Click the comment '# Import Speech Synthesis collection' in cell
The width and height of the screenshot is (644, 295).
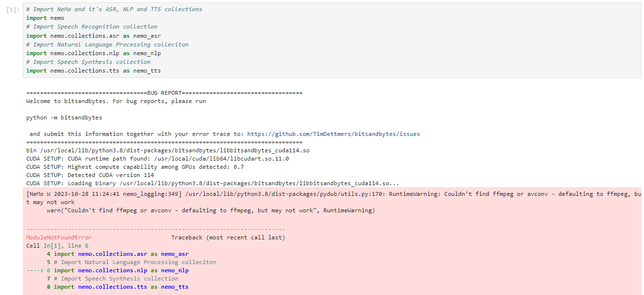click(x=88, y=62)
